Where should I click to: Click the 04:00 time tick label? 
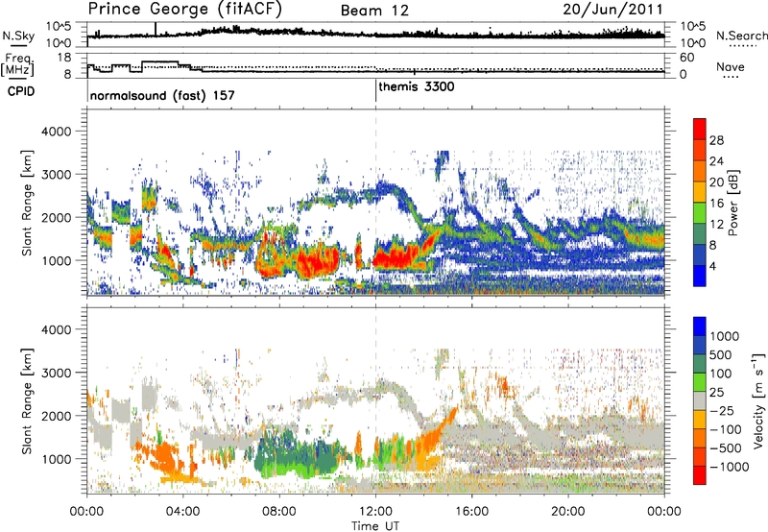point(182,512)
